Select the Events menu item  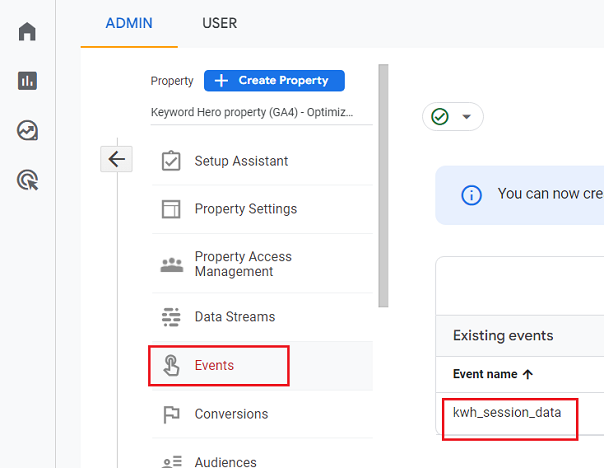[x=262, y=366]
